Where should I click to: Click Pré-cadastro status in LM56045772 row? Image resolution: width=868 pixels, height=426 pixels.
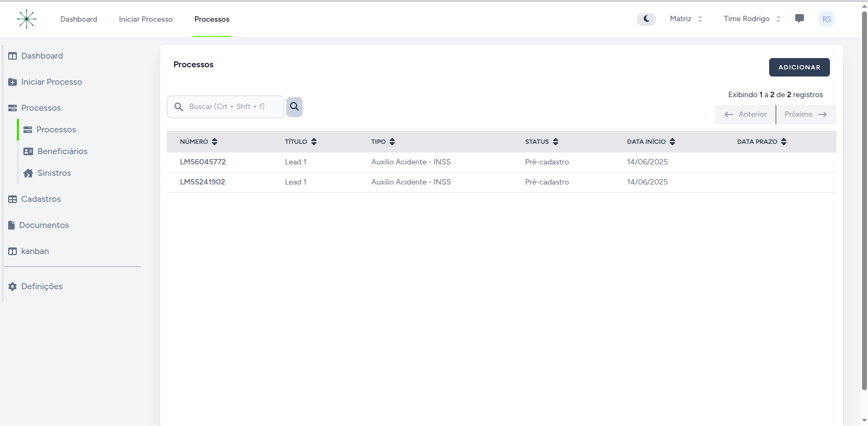(547, 162)
